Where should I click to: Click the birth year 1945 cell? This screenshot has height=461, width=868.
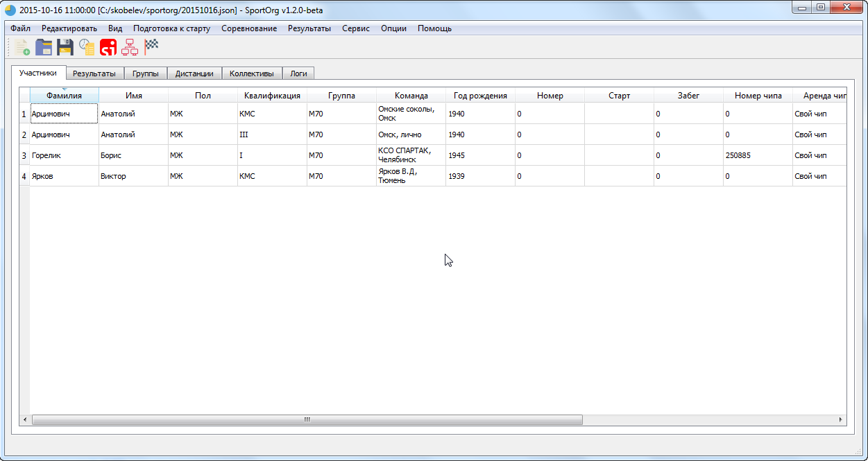point(480,155)
